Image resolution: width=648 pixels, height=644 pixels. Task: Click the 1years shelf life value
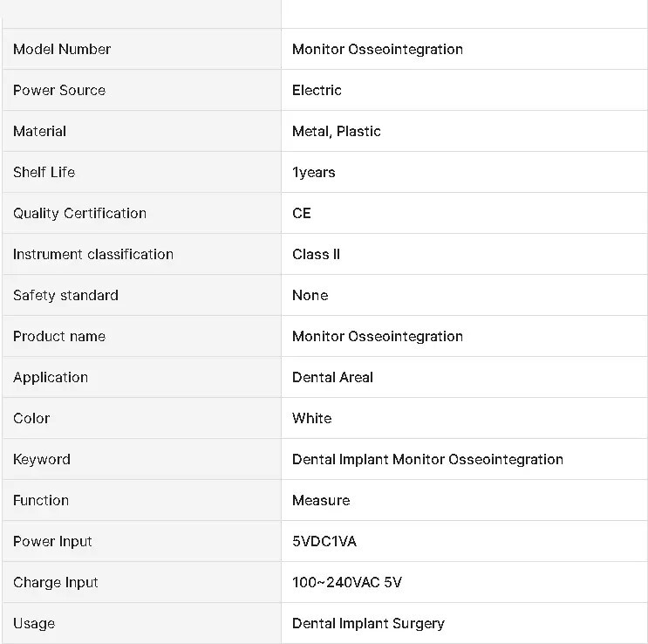[314, 172]
